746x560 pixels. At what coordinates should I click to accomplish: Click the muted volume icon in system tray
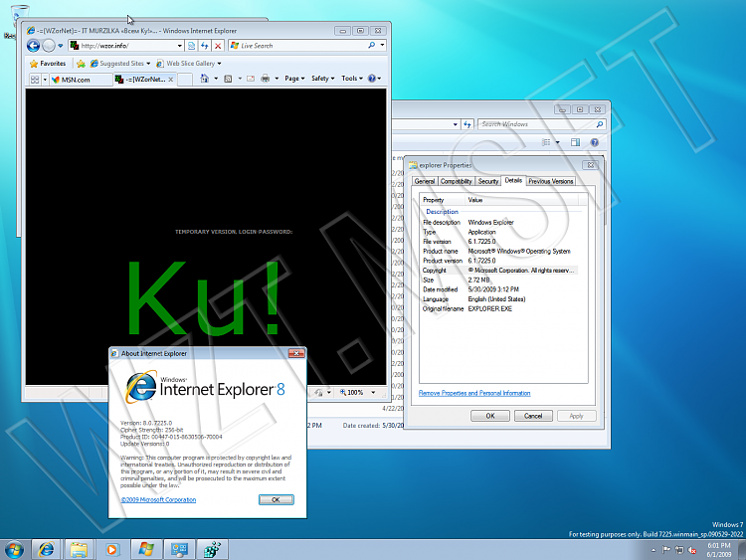click(691, 550)
